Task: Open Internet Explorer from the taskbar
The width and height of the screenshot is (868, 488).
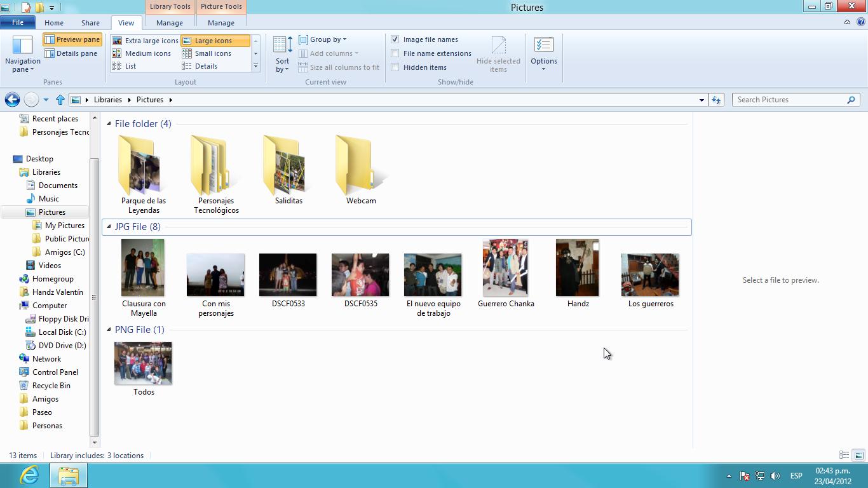Action: pos(29,475)
